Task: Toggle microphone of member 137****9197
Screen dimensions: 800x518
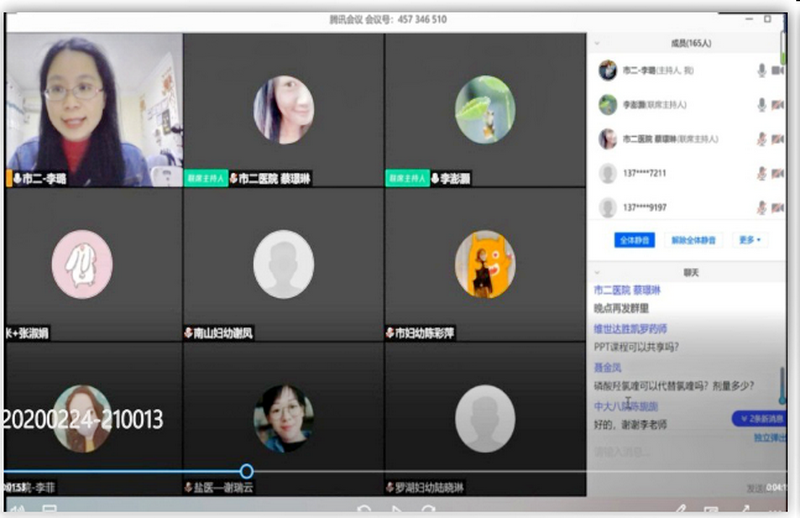Action: tap(762, 207)
